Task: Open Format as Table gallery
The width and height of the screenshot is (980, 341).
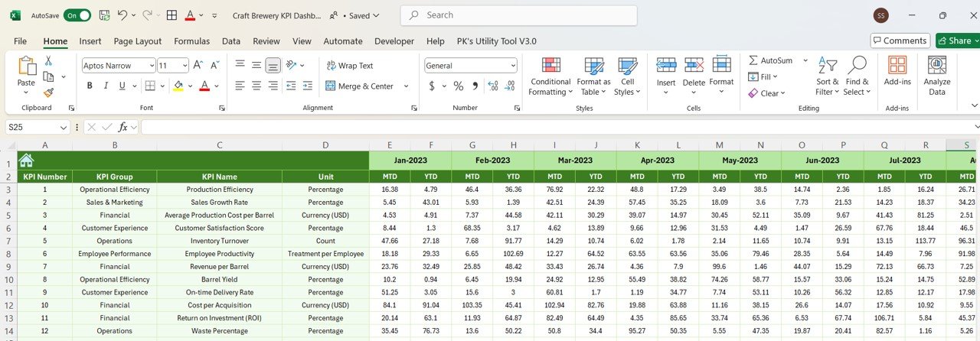Action: 593,76
